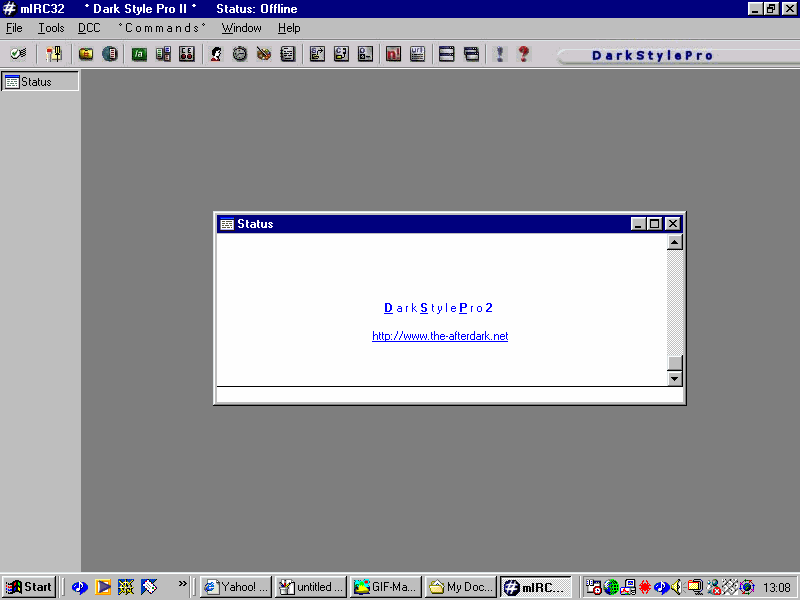Open the Commands menu

(162, 28)
